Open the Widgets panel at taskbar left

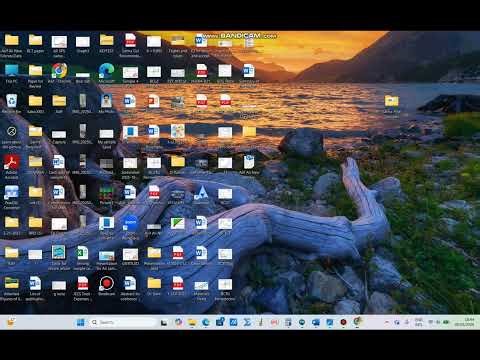[x=11, y=322]
